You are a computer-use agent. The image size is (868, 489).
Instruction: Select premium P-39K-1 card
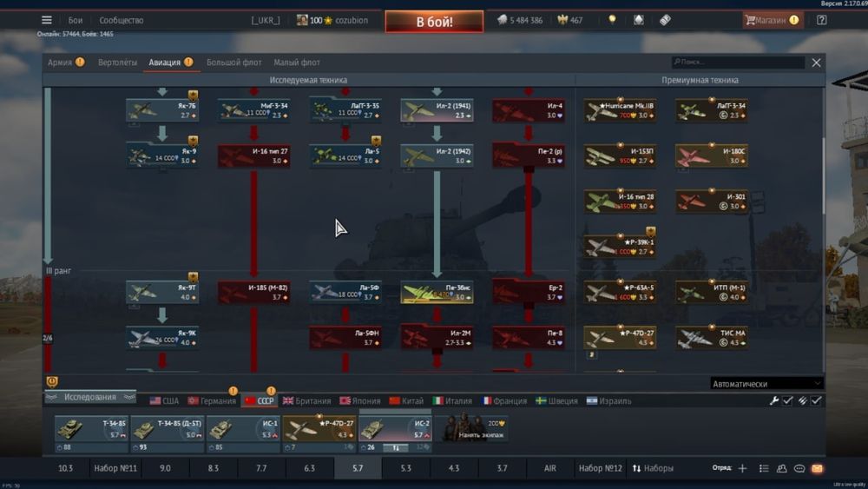pyautogui.click(x=620, y=247)
